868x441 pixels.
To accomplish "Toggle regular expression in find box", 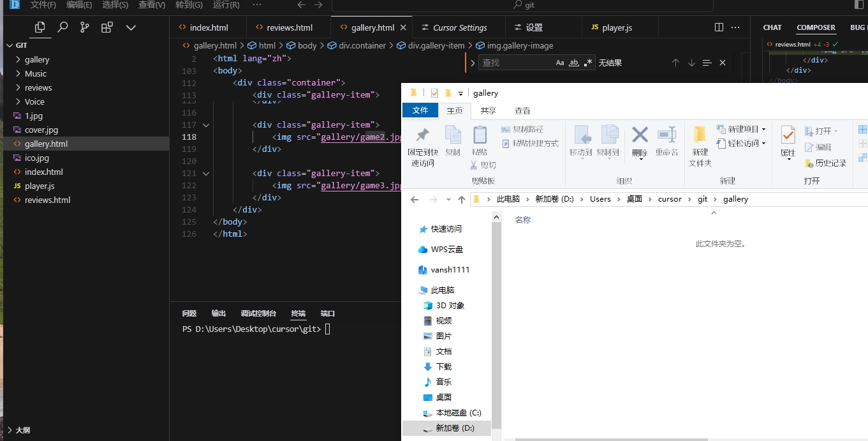I will point(588,63).
